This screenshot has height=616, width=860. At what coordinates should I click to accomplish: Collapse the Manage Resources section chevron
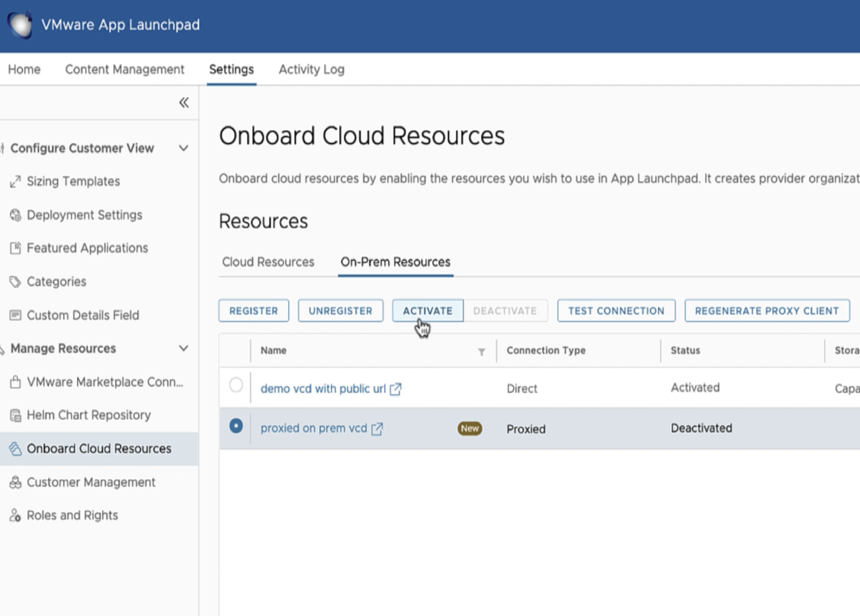(183, 349)
